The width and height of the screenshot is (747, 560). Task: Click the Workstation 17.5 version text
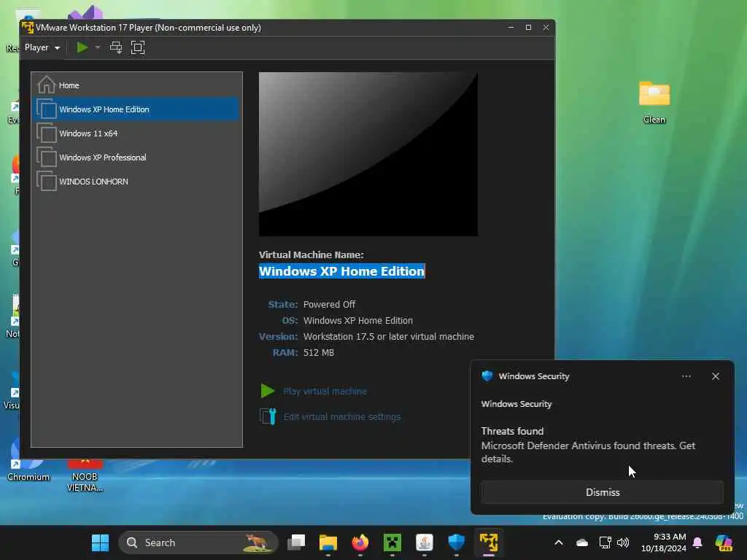pyautogui.click(x=389, y=337)
